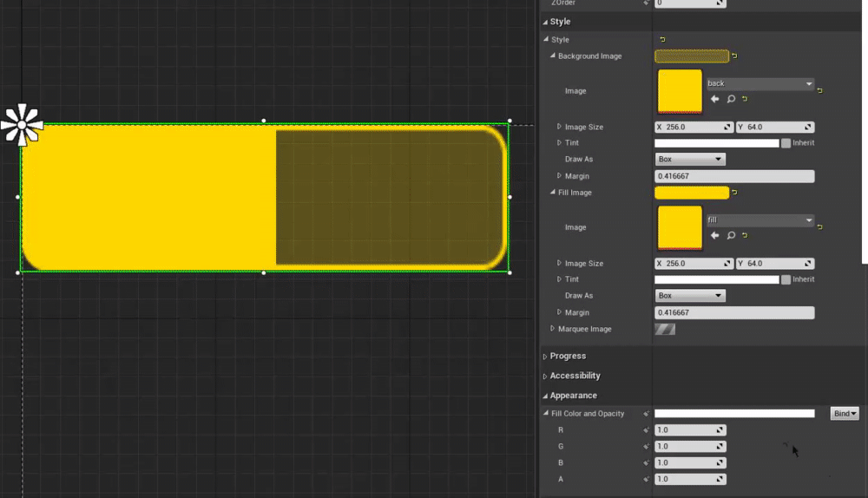
Task: Toggle Inherit checkbox for Fill Image Tint
Action: (786, 279)
